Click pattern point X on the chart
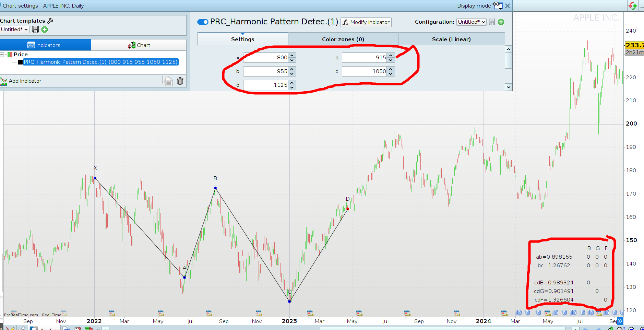The width and height of the screenshot is (644, 330). 95,178
